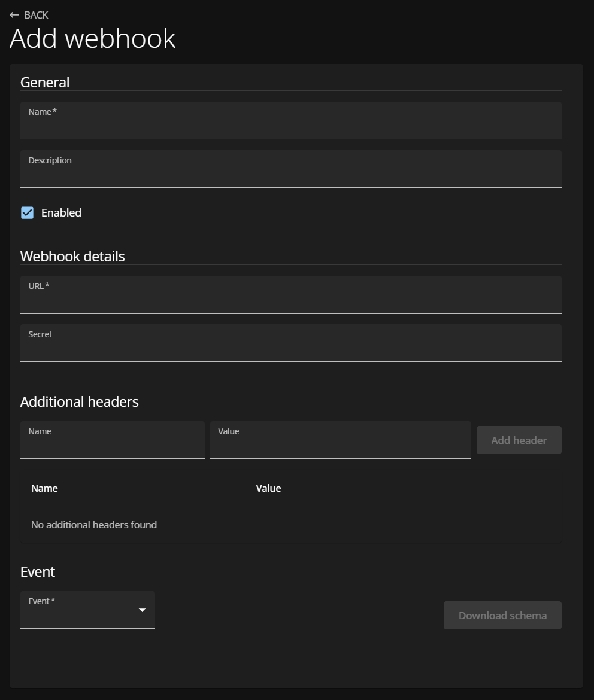Click the 'Enabled' checkbox label text
Image resolution: width=594 pixels, height=700 pixels.
coord(61,213)
